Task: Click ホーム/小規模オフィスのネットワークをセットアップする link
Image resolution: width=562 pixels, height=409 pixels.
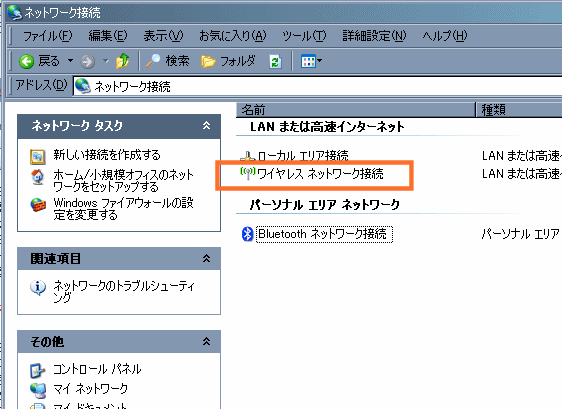Action: tap(123, 181)
